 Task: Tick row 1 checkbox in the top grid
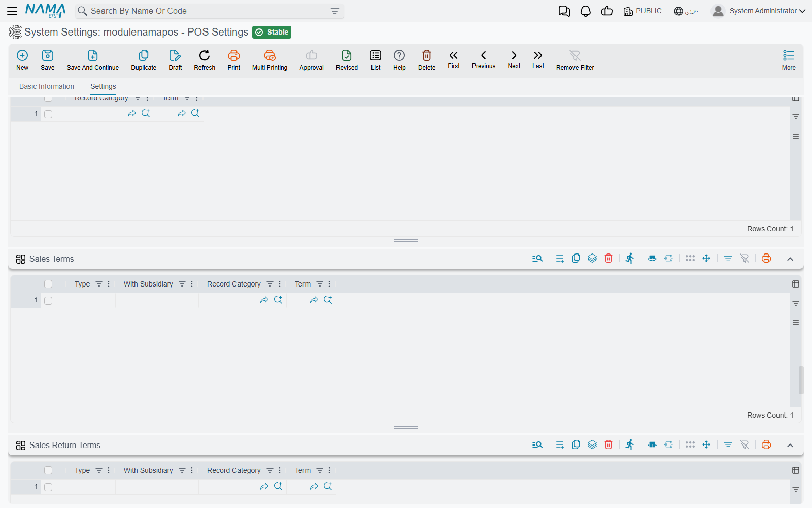click(48, 114)
